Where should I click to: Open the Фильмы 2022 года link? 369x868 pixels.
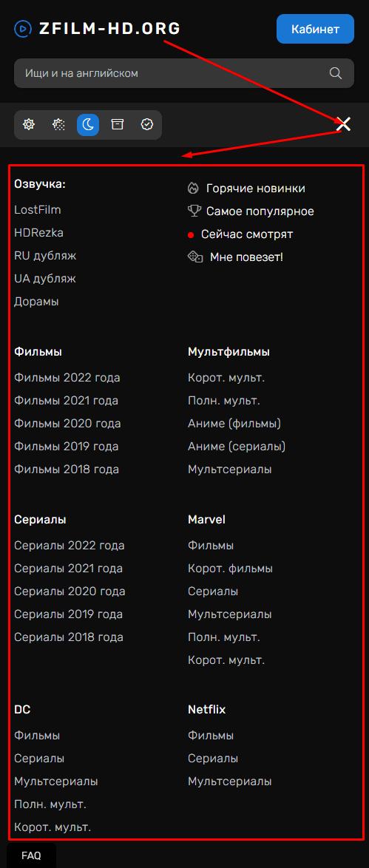coord(67,378)
